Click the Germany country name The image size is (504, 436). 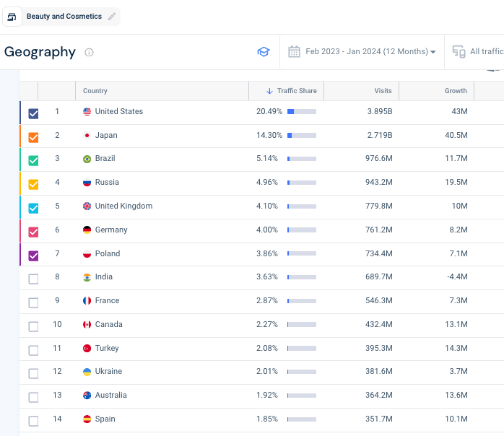pyautogui.click(x=111, y=230)
